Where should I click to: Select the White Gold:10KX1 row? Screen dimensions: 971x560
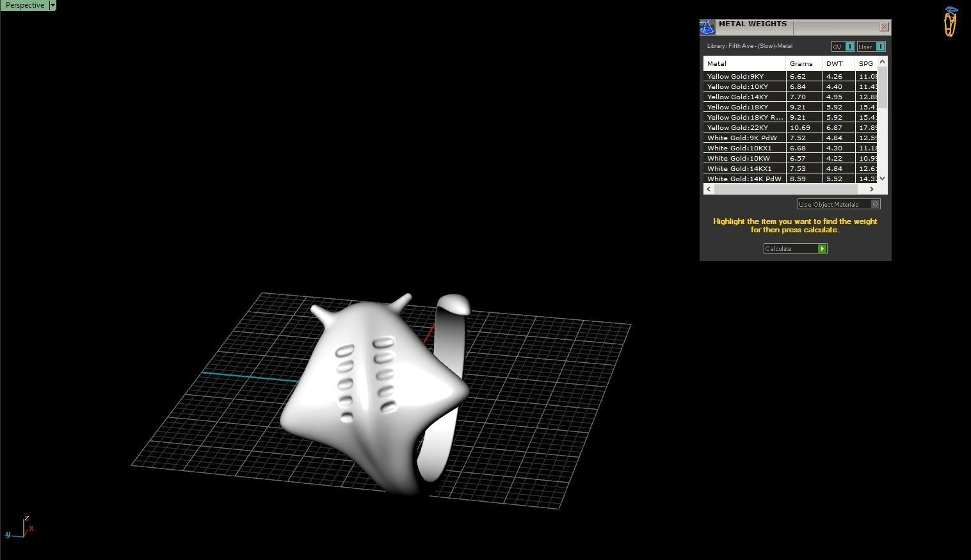point(790,148)
